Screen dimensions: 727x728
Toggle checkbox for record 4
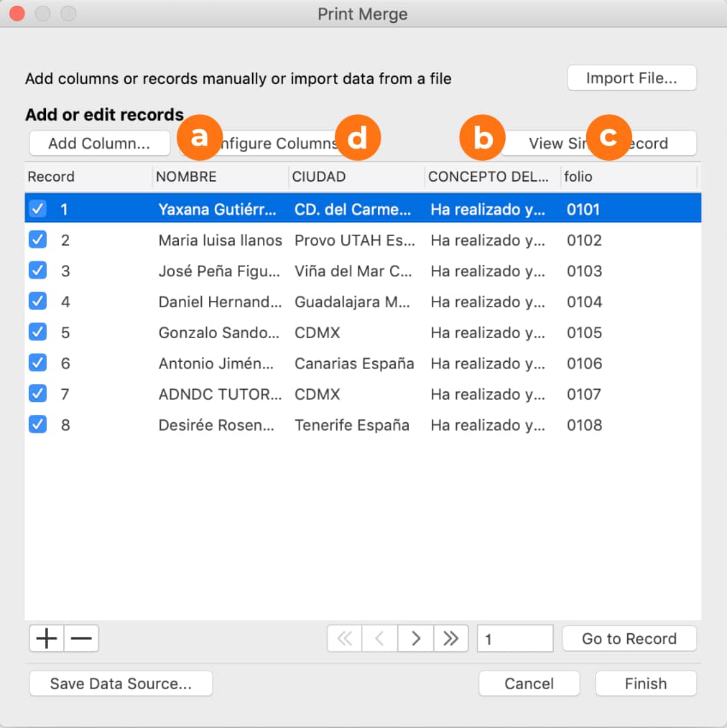(x=37, y=302)
